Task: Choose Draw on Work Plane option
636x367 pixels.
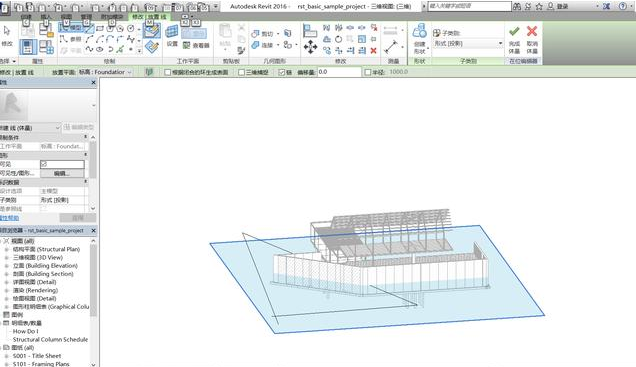Action: coord(152,47)
